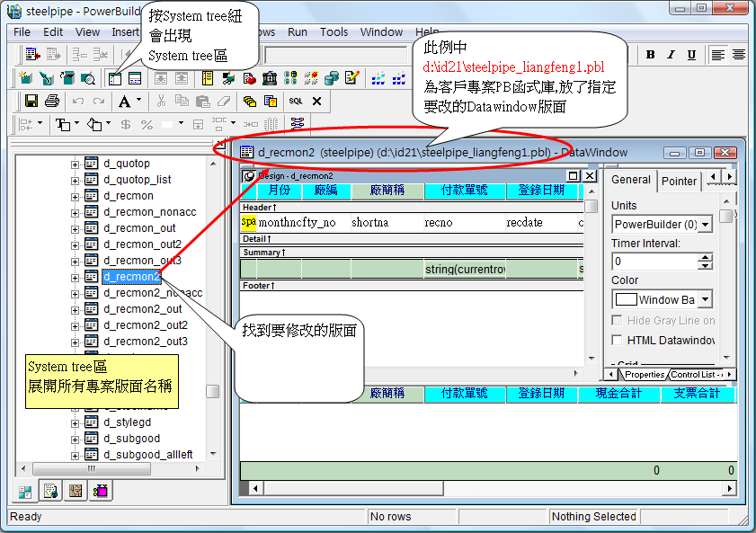Enable the Hide Gray Line checkbox
The image size is (756, 533).
[x=617, y=321]
